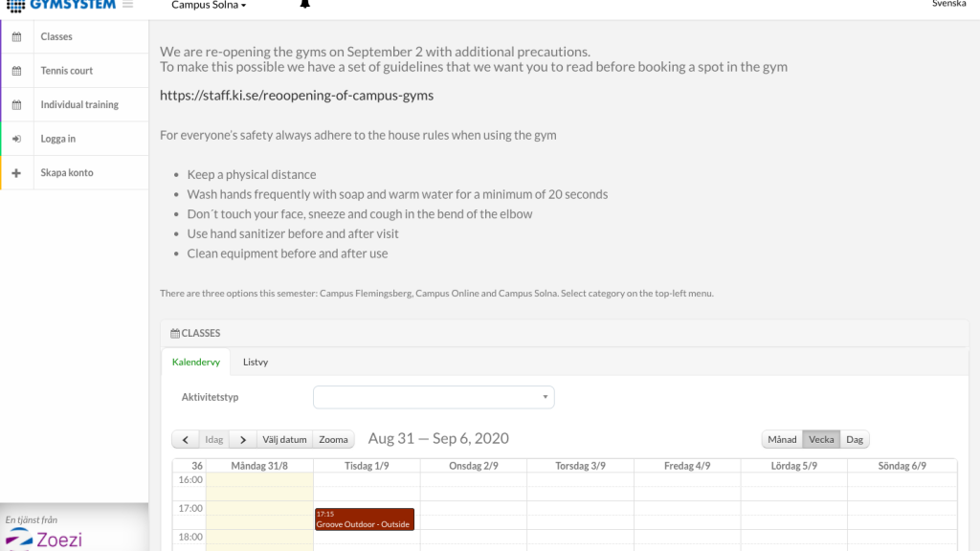Switch calendar to Dag view
980x551 pixels.
coord(855,440)
